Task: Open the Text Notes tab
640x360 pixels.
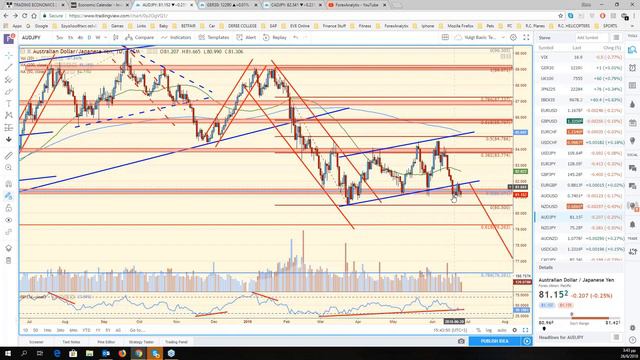Action: click(x=71, y=342)
